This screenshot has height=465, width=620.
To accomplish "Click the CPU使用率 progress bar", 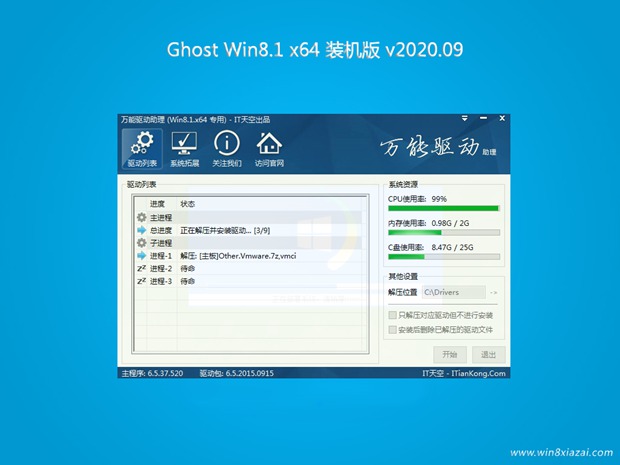I will point(443,209).
